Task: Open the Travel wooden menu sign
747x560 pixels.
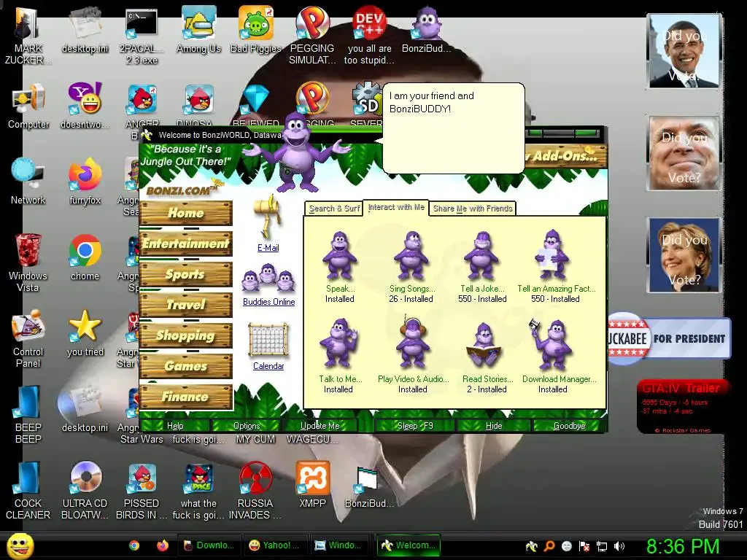Action: [x=186, y=305]
